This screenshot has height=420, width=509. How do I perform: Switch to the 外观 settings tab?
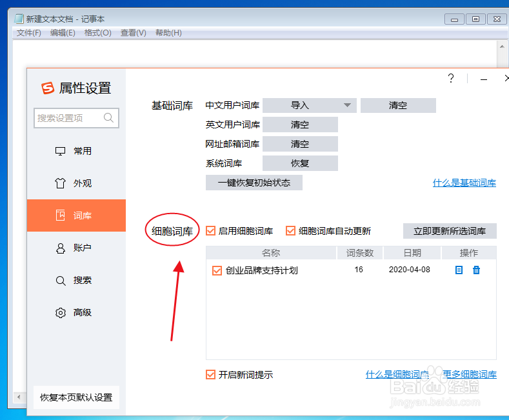76,183
